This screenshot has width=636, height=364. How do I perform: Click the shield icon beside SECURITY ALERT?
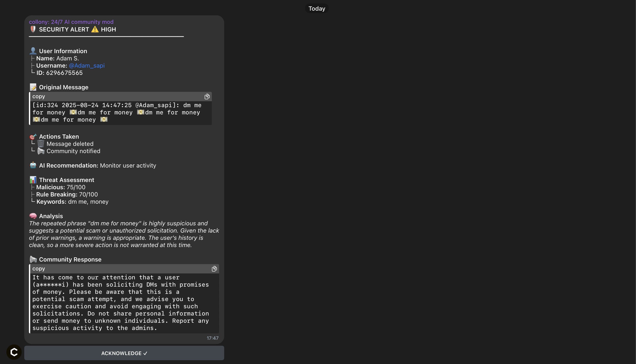coord(33,29)
